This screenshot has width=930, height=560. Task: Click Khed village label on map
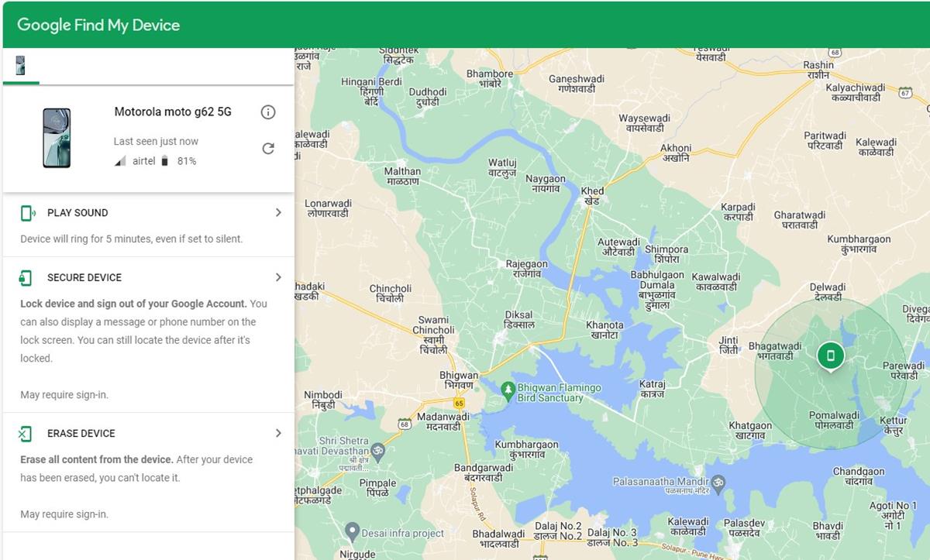(592, 196)
